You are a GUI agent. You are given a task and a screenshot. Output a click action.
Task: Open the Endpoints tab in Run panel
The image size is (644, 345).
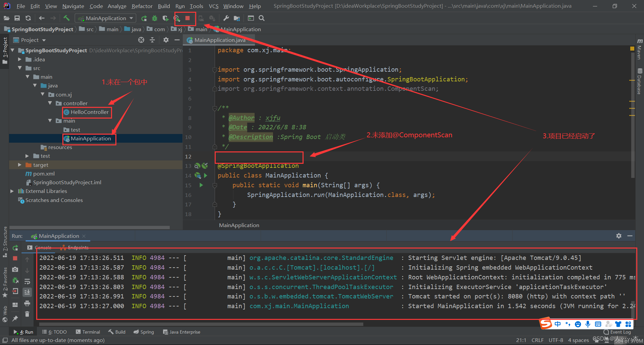click(x=74, y=248)
